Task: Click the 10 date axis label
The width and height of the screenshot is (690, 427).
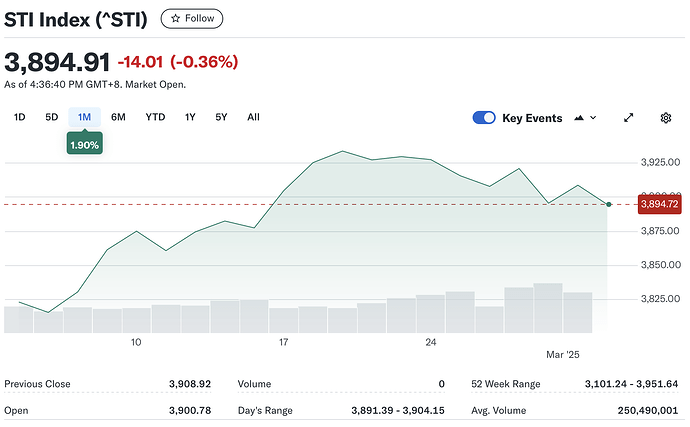Action: click(136, 342)
